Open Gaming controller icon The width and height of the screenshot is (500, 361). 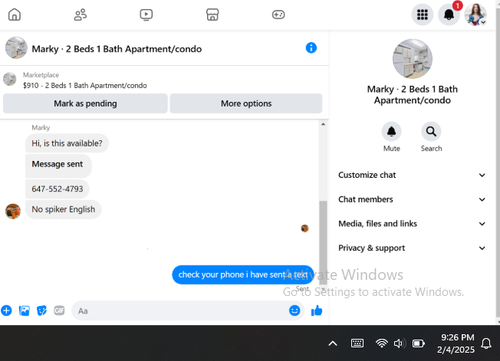pyautogui.click(x=278, y=15)
